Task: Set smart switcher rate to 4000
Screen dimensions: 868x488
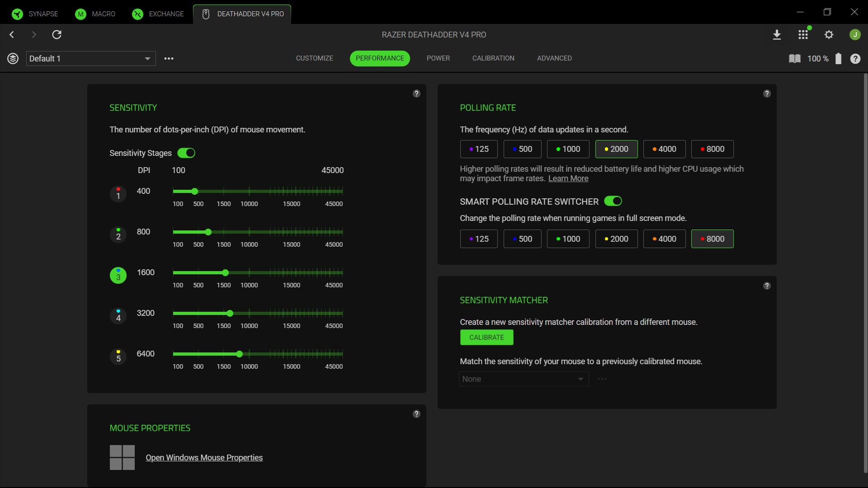Action: (x=665, y=239)
